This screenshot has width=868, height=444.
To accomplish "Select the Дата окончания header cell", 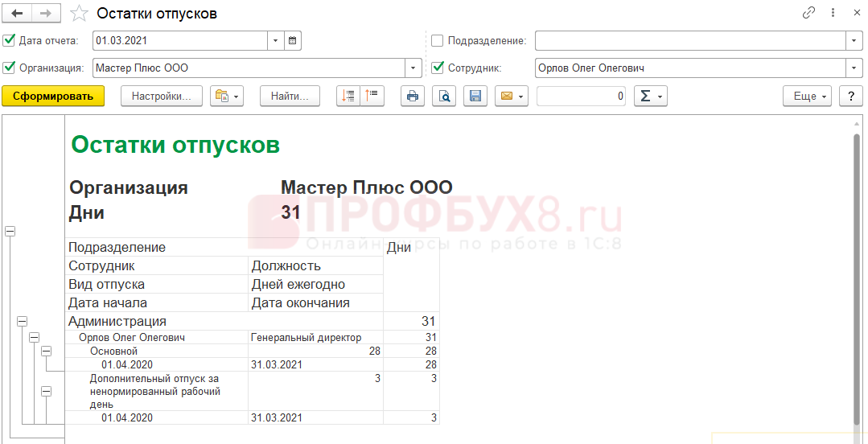I will point(316,302).
